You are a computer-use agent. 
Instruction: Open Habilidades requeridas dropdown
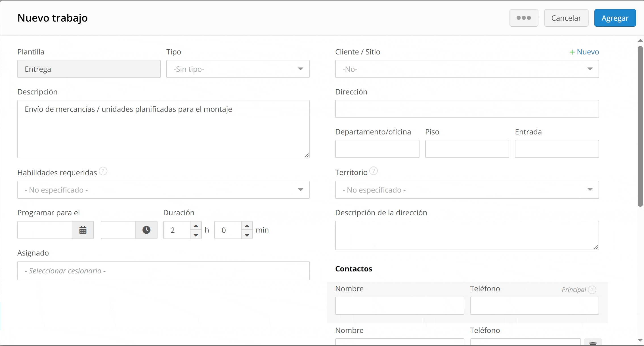163,190
